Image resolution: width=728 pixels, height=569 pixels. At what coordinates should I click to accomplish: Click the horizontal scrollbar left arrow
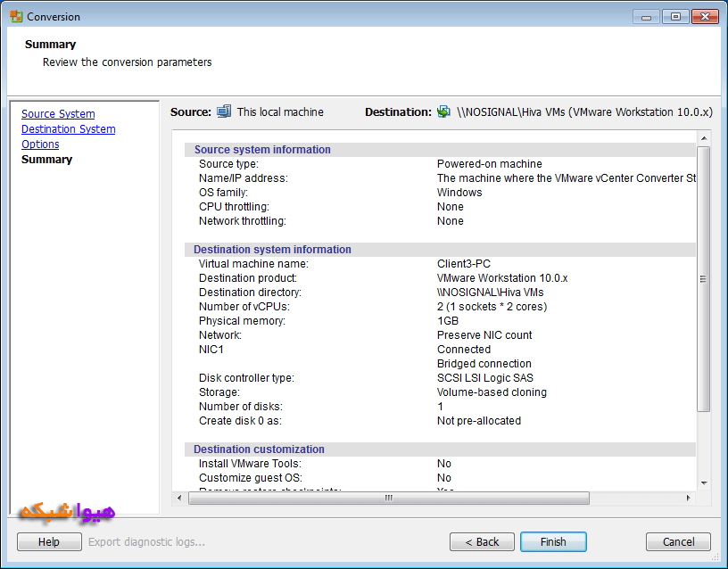coord(179,498)
